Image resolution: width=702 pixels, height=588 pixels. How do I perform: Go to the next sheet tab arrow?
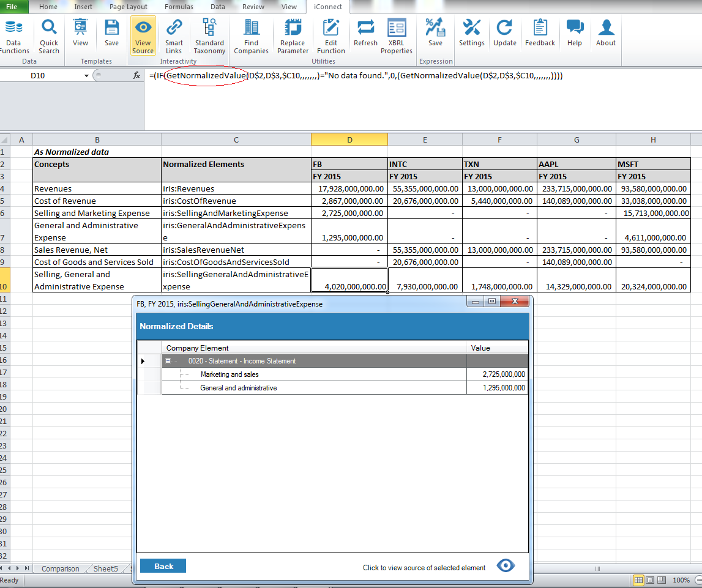tap(18, 568)
